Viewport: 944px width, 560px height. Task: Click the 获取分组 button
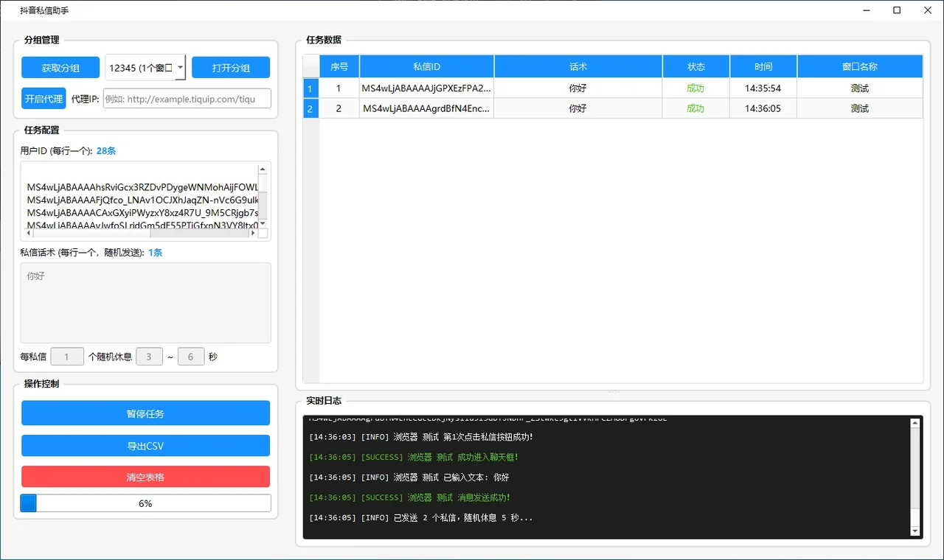tap(60, 68)
